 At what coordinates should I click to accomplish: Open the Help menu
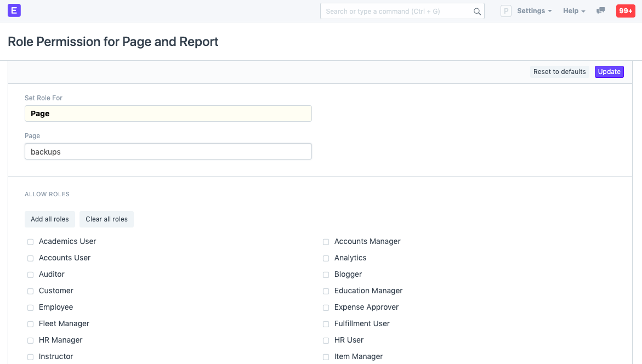coord(571,10)
